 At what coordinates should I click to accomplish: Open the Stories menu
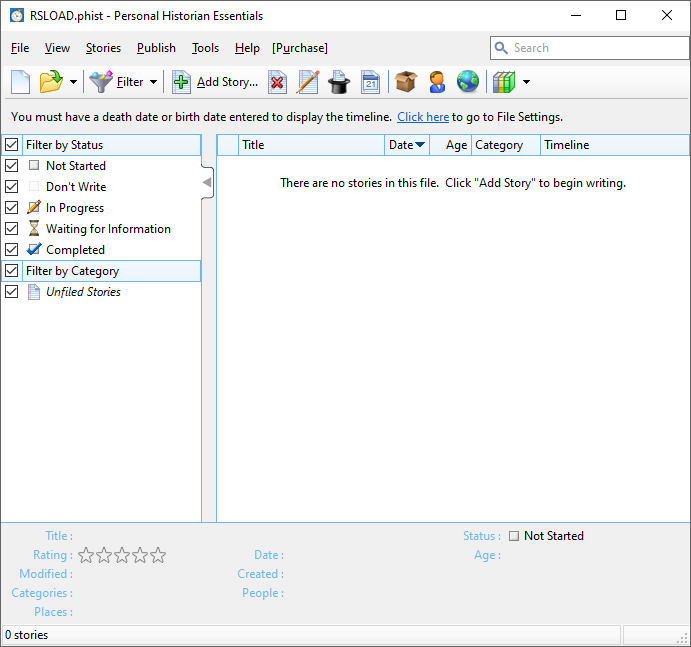coord(103,48)
